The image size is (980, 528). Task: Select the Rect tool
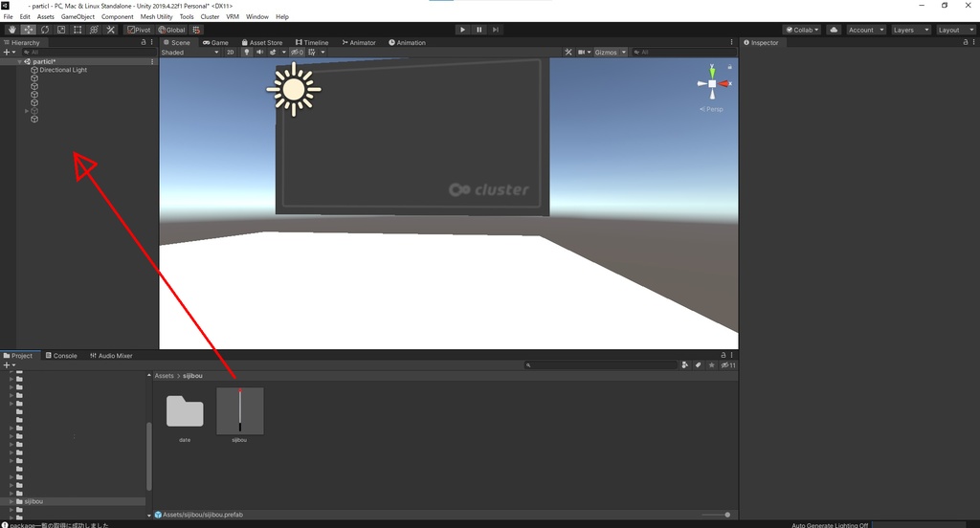click(x=78, y=30)
